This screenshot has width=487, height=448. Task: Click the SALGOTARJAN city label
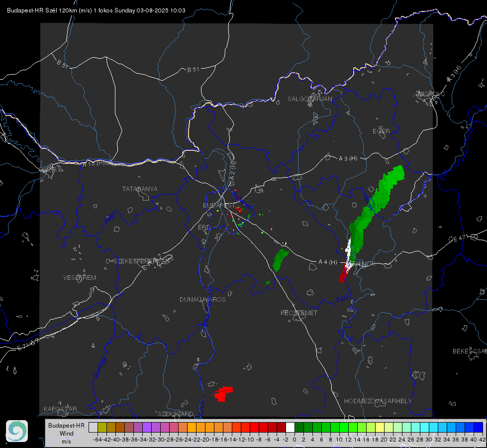point(310,99)
